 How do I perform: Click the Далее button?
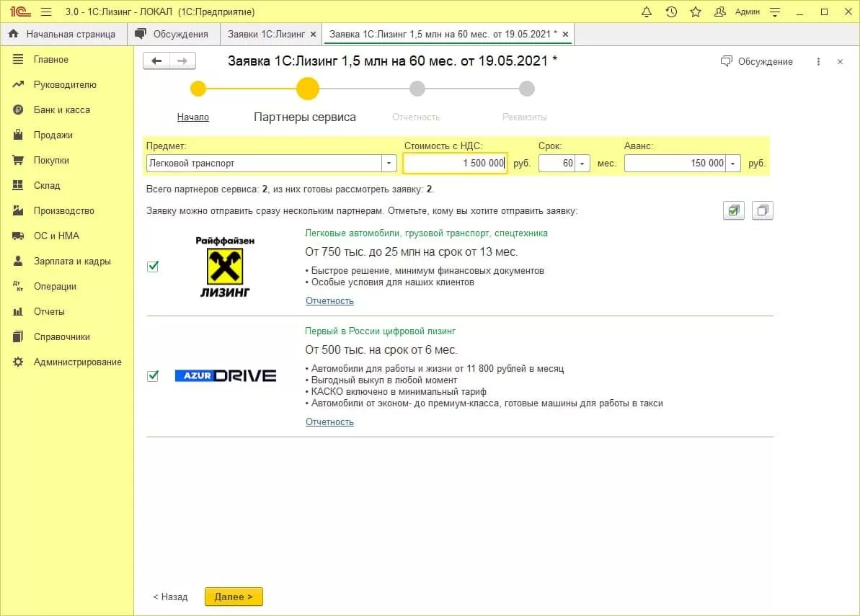(x=234, y=597)
